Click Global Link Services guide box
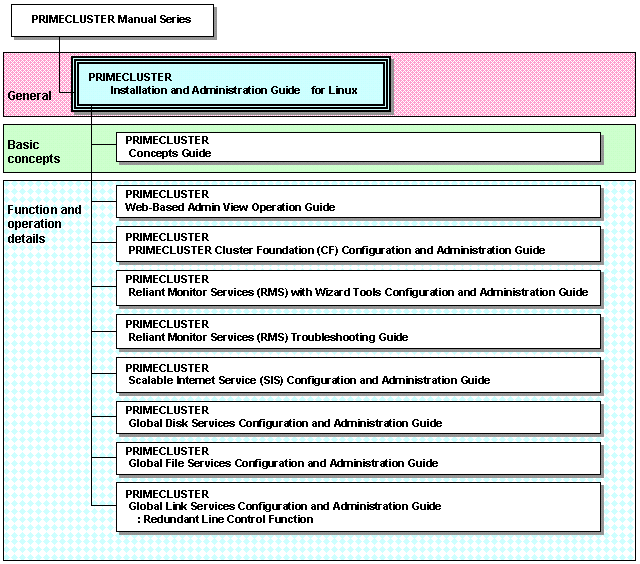Viewport: 640px width, 564px height. (x=358, y=507)
